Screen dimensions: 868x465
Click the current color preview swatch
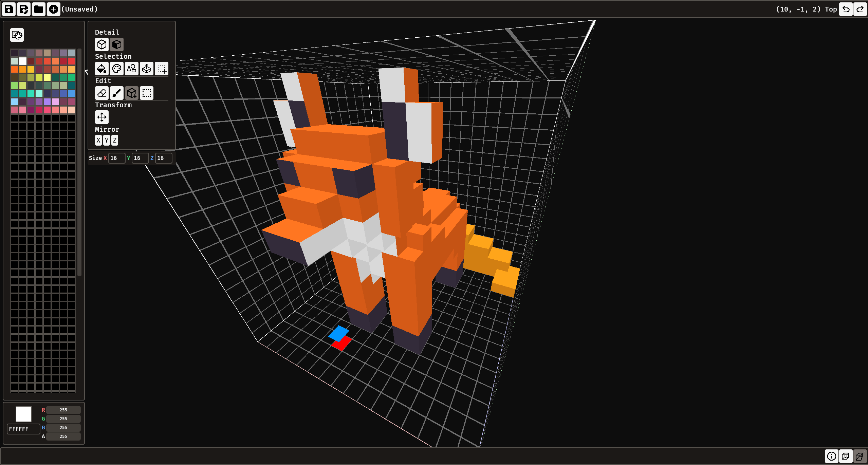(x=24, y=414)
